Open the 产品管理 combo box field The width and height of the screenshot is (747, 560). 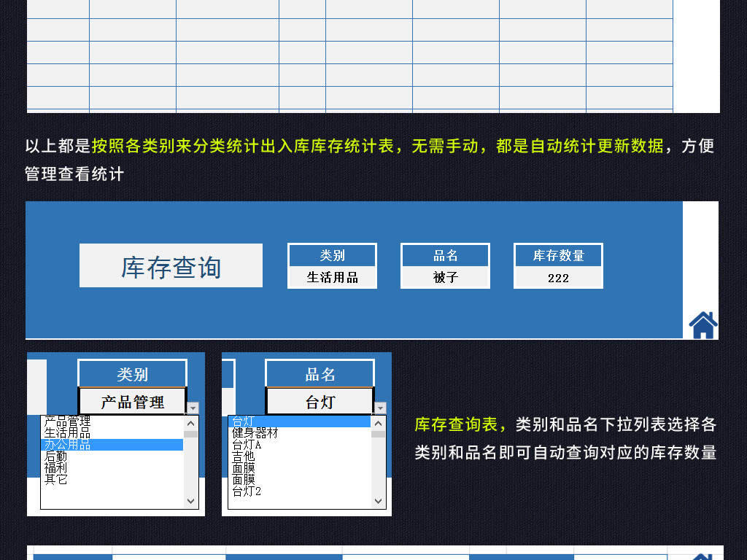point(131,401)
